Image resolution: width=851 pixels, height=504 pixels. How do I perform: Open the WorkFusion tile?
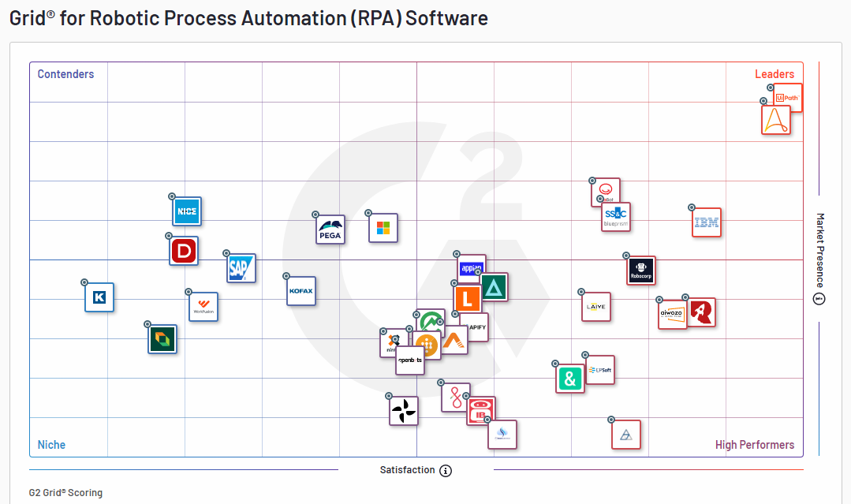pyautogui.click(x=203, y=307)
